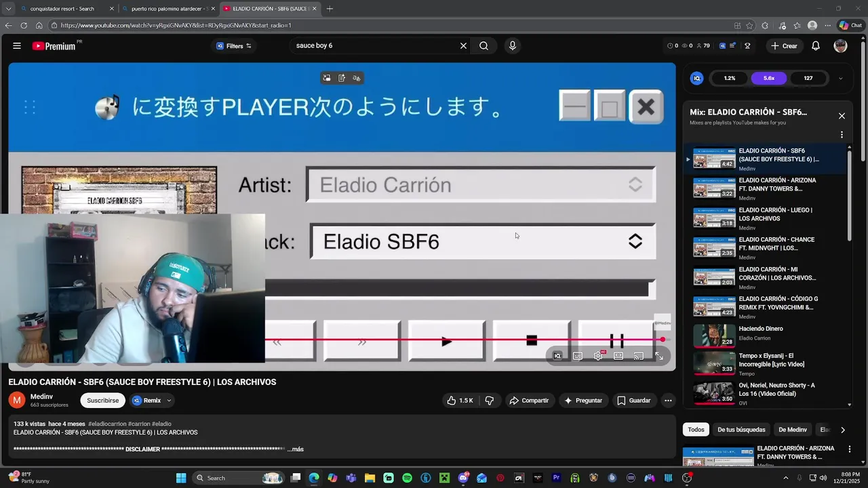Open the vidIQ trophy icon in header
Viewport: 868px width, 488px height.
pos(747,45)
